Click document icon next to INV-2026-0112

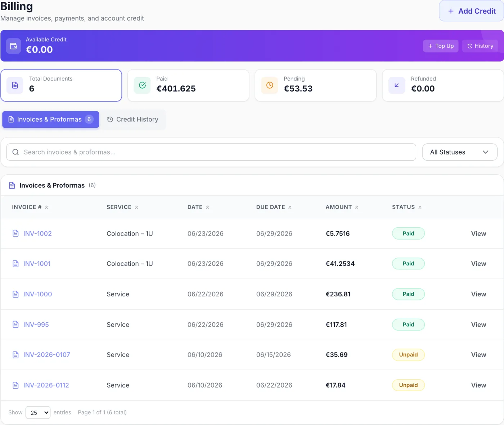click(x=15, y=385)
